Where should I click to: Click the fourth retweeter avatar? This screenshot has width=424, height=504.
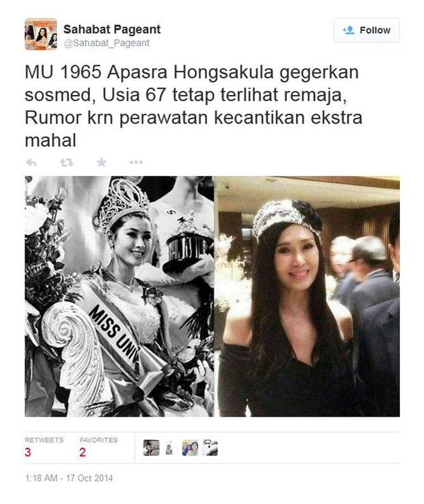tap(209, 448)
